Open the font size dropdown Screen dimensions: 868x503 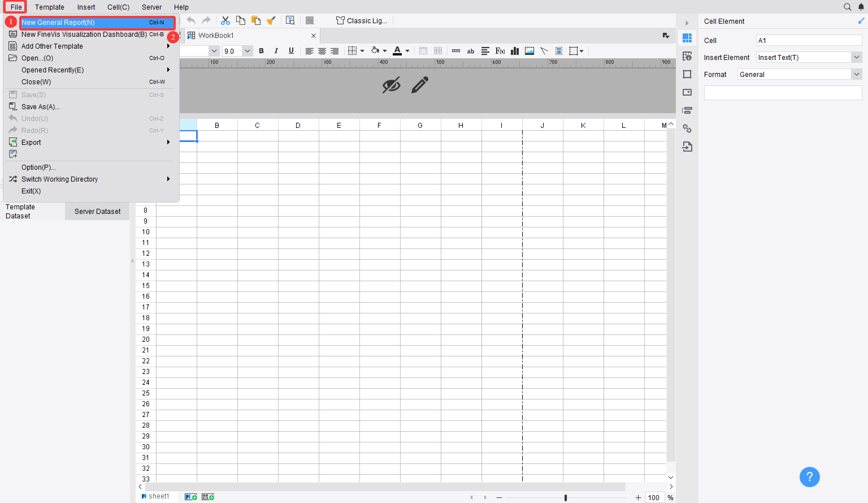click(247, 51)
